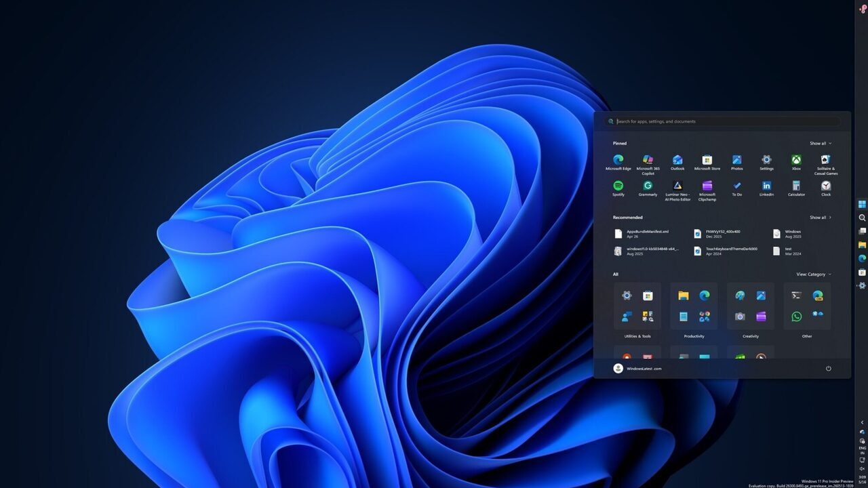Viewport: 868px width, 488px height.
Task: Open Solitaire & Casual Games
Action: point(826,165)
